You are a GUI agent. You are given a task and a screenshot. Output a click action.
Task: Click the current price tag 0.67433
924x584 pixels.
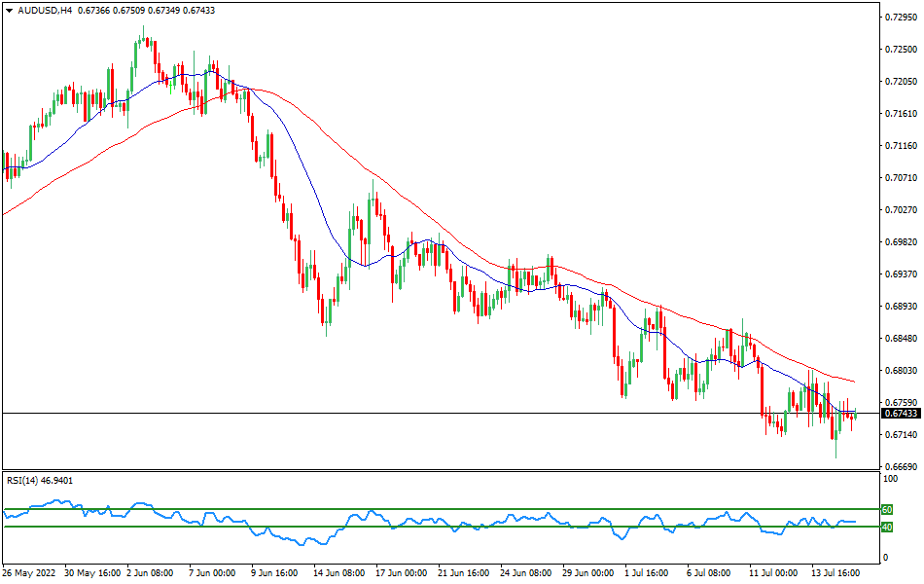[891, 413]
